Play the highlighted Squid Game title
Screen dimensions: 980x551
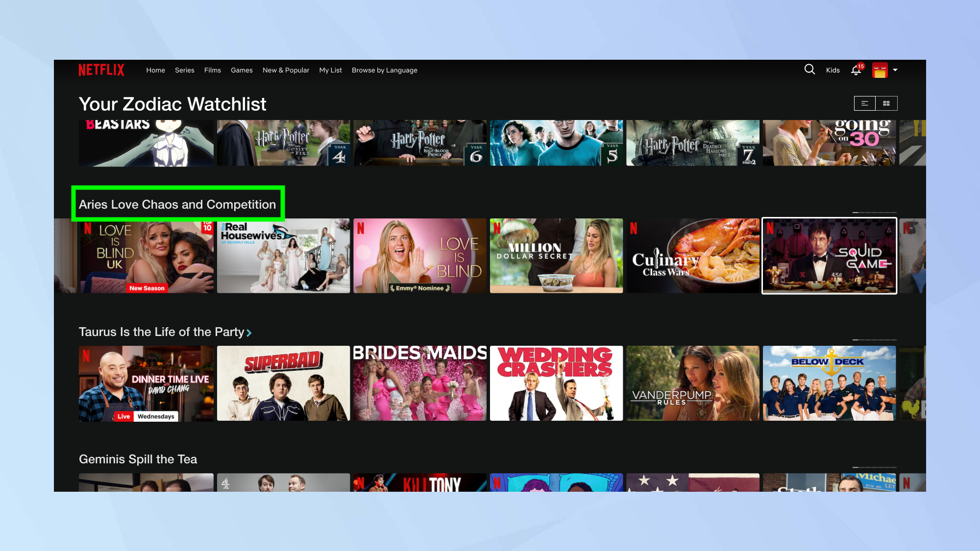pyautogui.click(x=829, y=255)
